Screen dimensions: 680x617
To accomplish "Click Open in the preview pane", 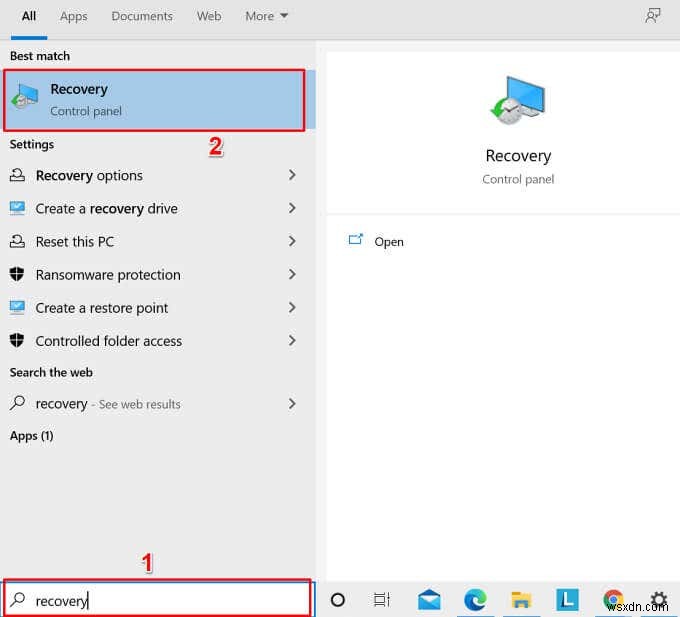I will pos(389,242).
